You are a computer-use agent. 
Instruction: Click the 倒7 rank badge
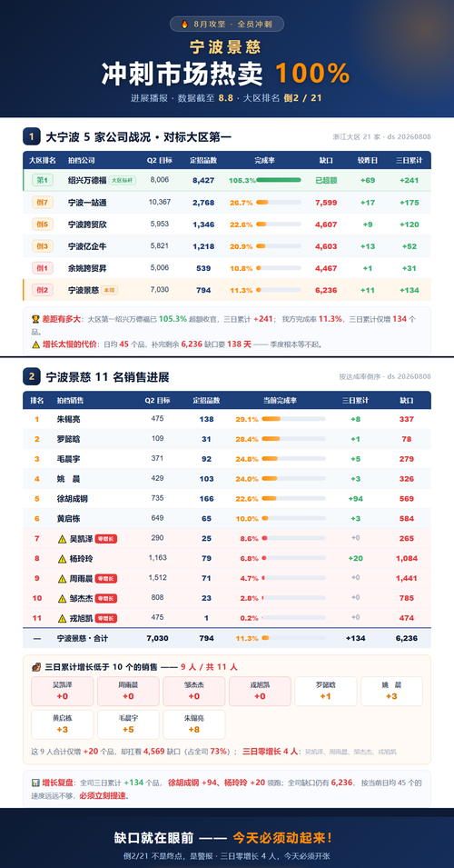tap(43, 203)
